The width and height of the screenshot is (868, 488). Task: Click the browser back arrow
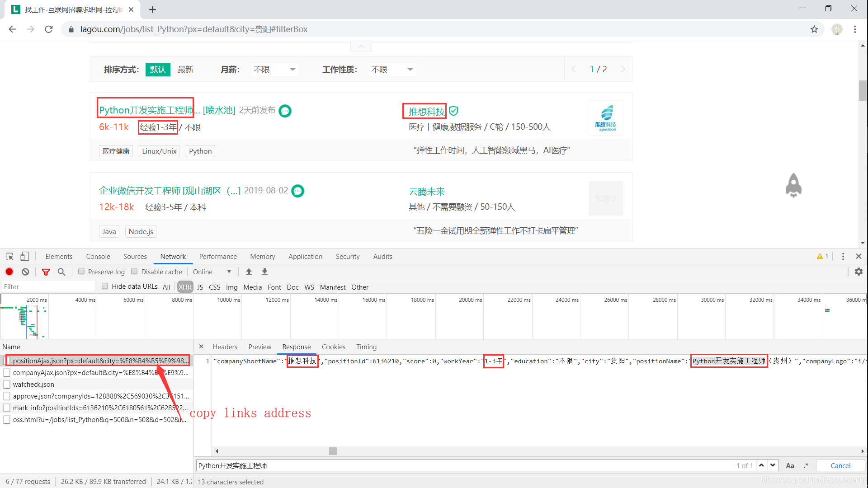[12, 29]
